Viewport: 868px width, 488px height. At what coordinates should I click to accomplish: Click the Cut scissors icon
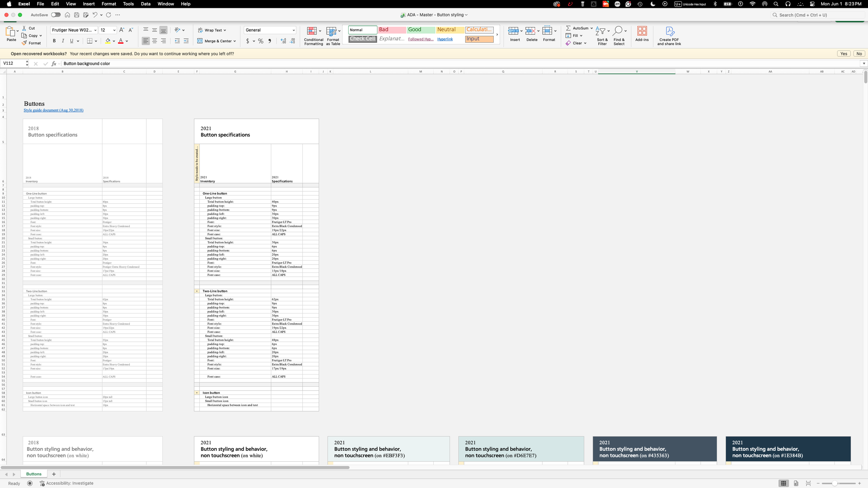24,28
